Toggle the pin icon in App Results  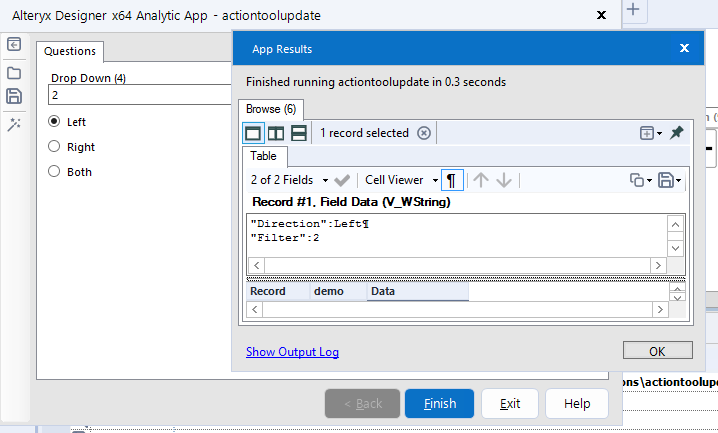point(677,133)
